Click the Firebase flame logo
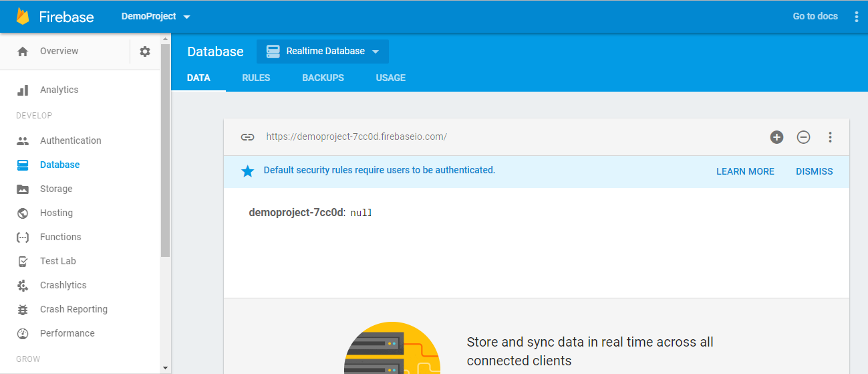The width and height of the screenshot is (868, 374). (x=23, y=16)
